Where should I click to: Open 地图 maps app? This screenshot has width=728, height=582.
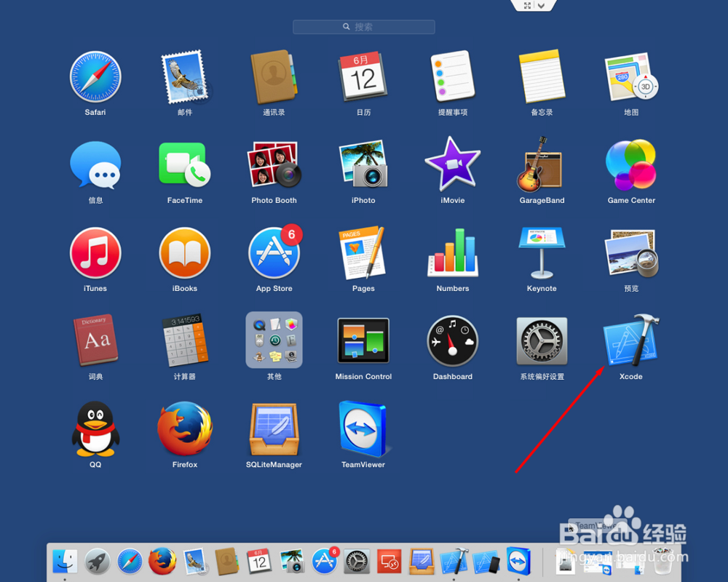[631, 76]
